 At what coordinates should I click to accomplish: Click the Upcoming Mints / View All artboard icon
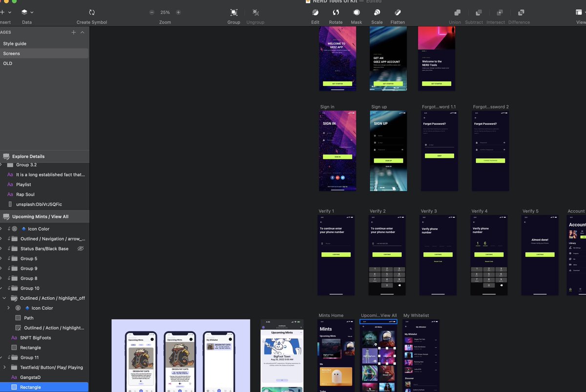[6, 217]
